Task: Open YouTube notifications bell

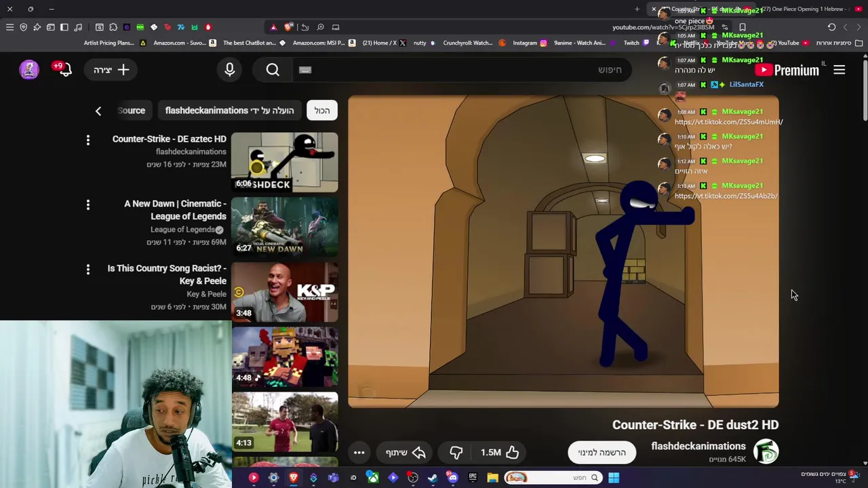Action: coord(65,70)
